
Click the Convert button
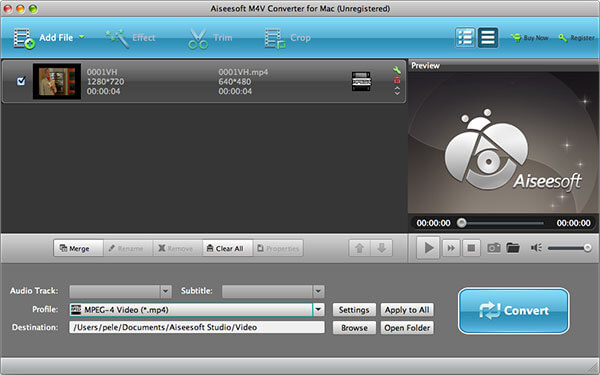(x=514, y=311)
